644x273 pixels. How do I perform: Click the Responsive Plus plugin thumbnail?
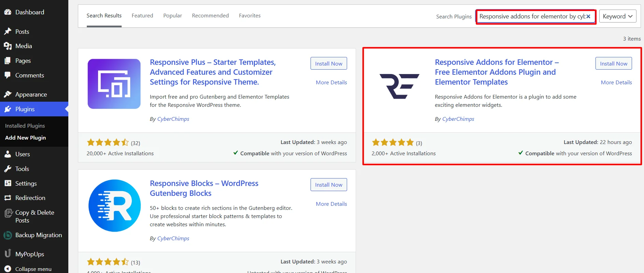pyautogui.click(x=114, y=84)
